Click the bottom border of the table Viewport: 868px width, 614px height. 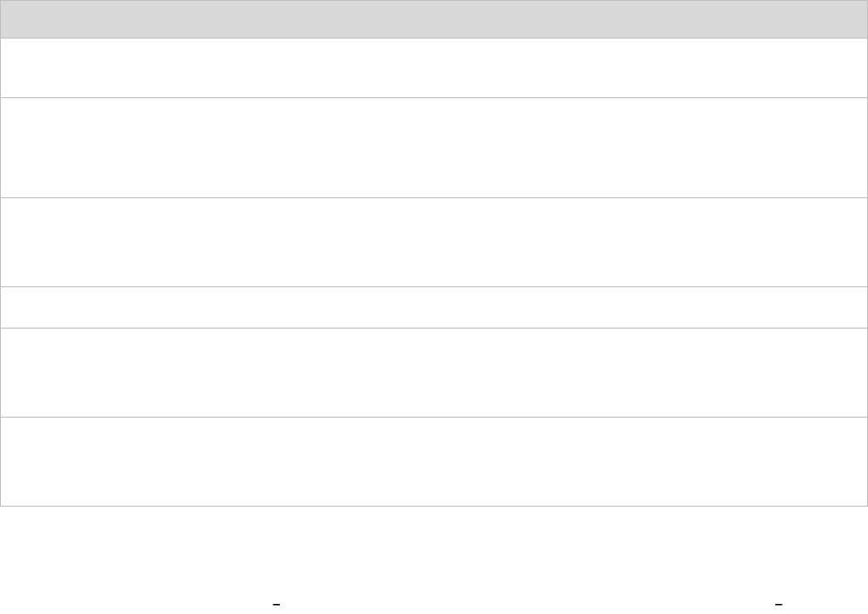coord(434,506)
